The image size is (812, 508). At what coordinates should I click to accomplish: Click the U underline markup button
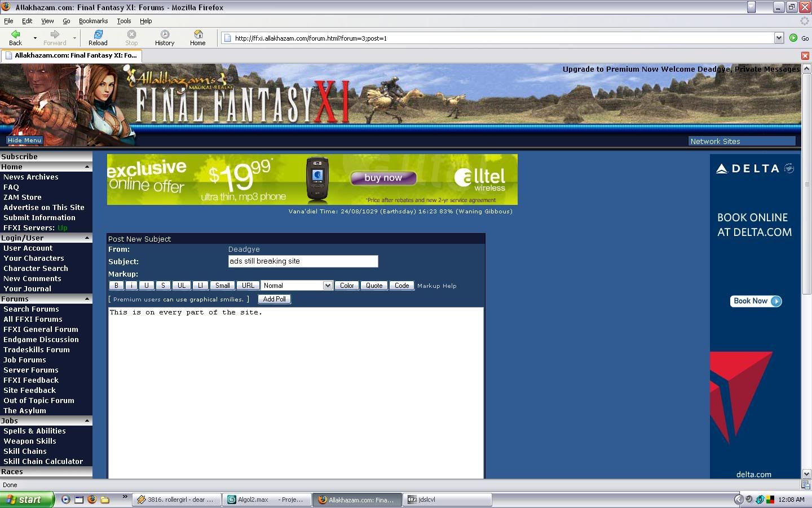coord(146,286)
